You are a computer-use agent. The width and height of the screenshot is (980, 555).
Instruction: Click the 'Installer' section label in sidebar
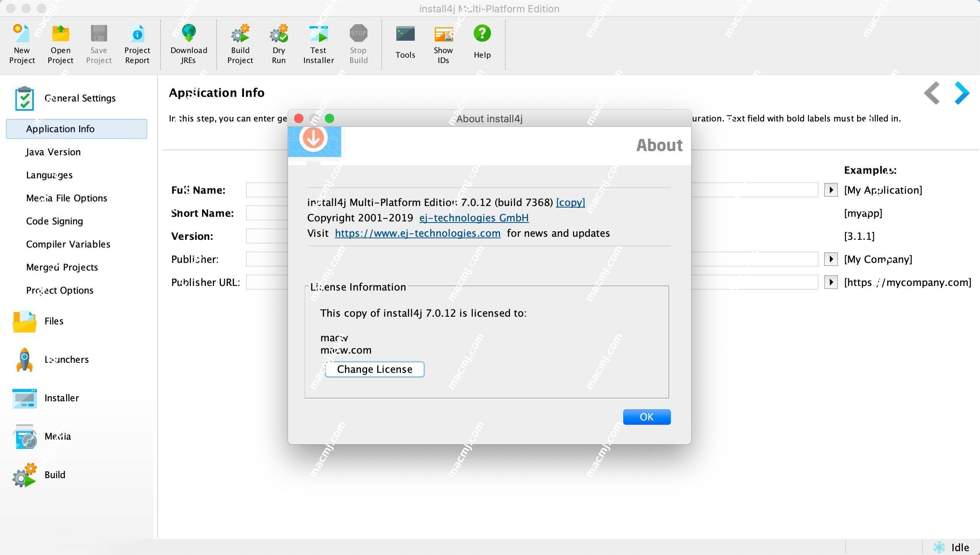tap(61, 398)
